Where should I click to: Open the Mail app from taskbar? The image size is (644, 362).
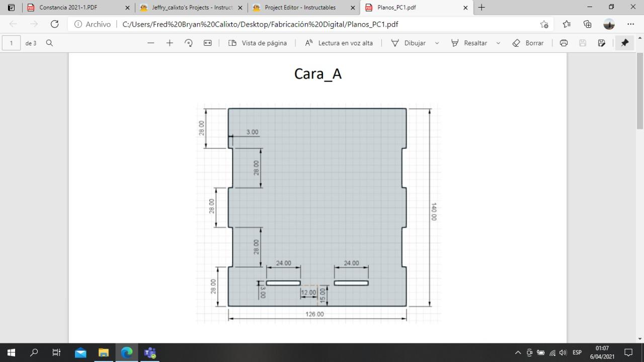pos(80,352)
